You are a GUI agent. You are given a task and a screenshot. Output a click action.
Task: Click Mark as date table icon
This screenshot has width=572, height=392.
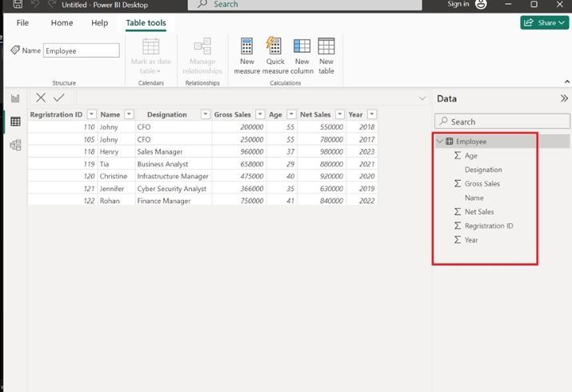(150, 46)
